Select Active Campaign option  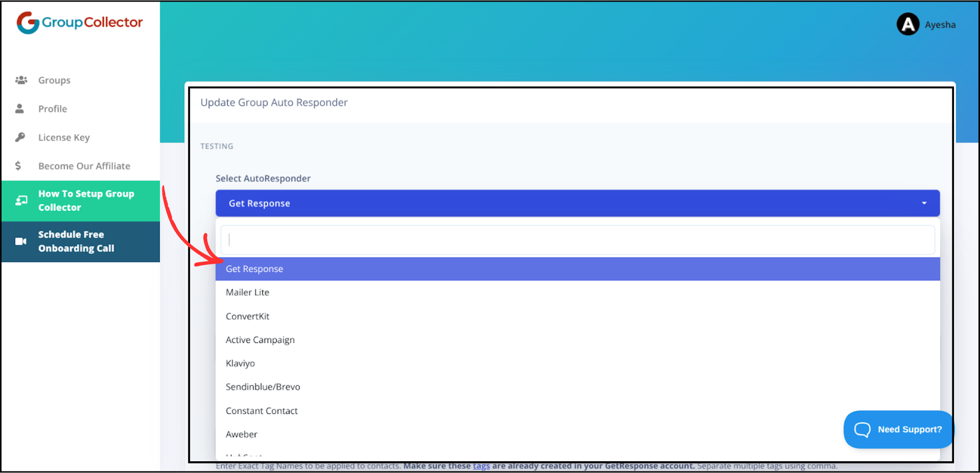point(260,339)
